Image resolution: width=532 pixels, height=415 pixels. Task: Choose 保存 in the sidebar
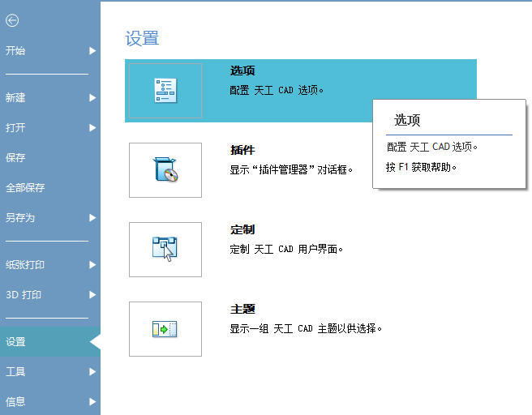click(15, 158)
